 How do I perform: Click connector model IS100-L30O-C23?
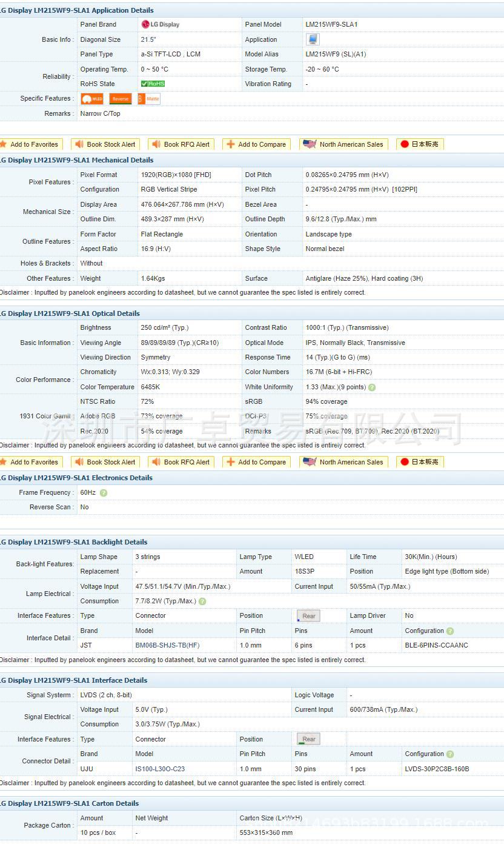click(160, 769)
